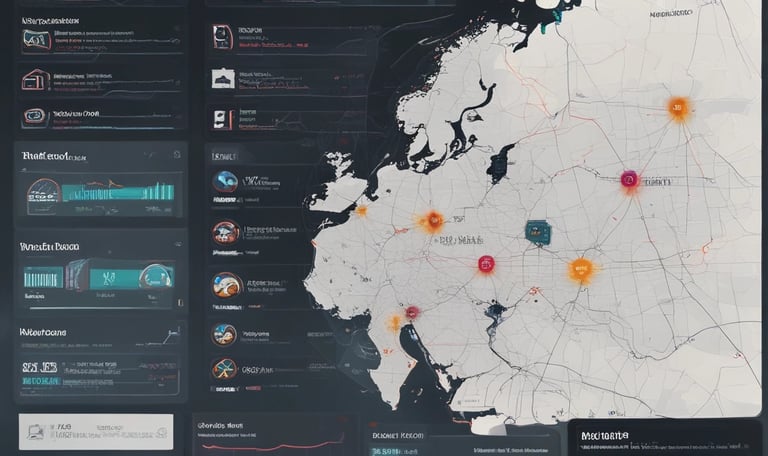Image resolution: width=768 pixels, height=456 pixels.
Task: Click the label text in the map's top right corner
Action: (x=671, y=14)
